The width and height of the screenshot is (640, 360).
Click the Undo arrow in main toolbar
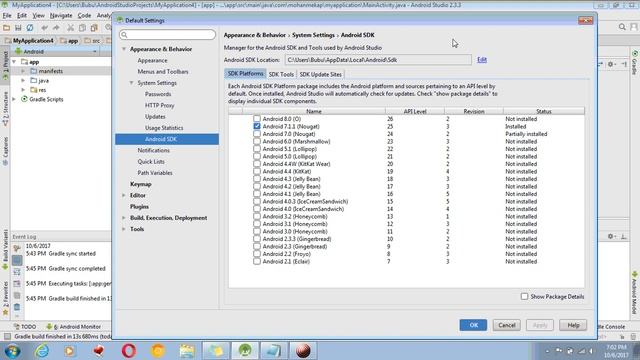click(x=44, y=28)
